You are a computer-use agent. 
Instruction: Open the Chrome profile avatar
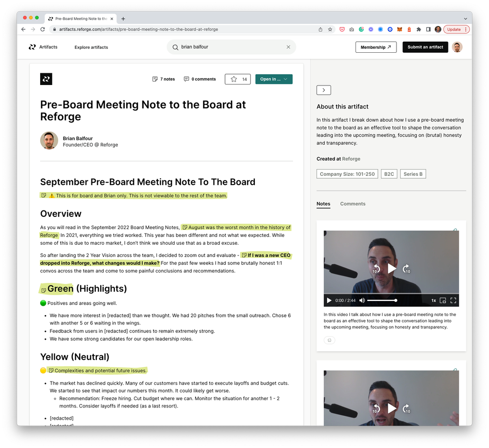tap(438, 29)
